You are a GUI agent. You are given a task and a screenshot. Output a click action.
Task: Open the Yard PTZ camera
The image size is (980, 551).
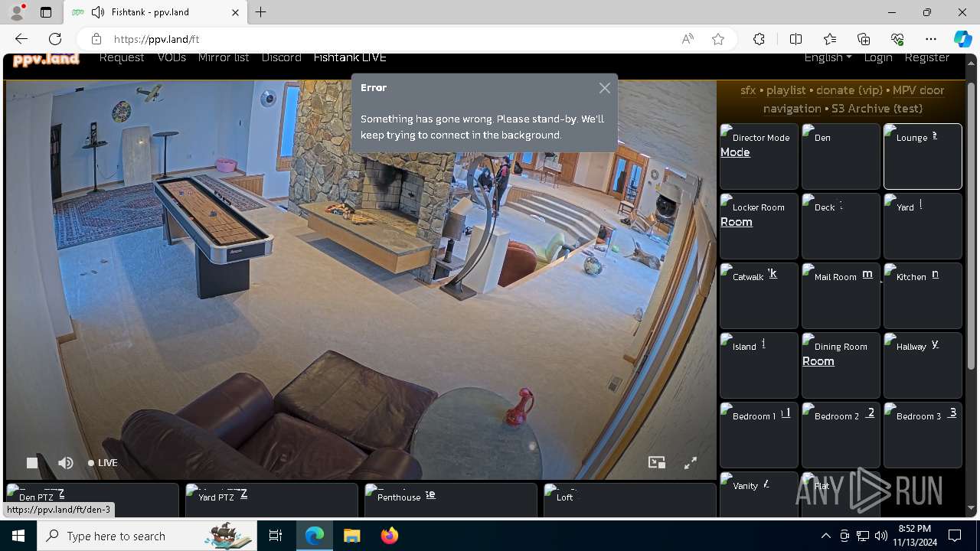pos(271,500)
